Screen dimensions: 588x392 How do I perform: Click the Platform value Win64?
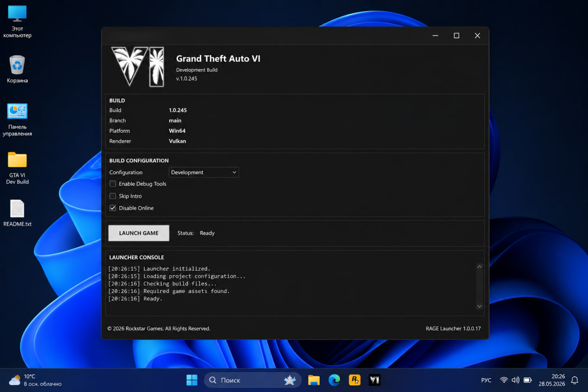(177, 131)
